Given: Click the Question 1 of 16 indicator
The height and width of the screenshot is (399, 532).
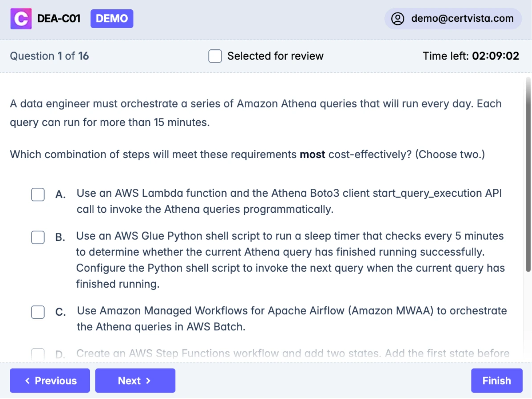Looking at the screenshot, I should pyautogui.click(x=49, y=56).
